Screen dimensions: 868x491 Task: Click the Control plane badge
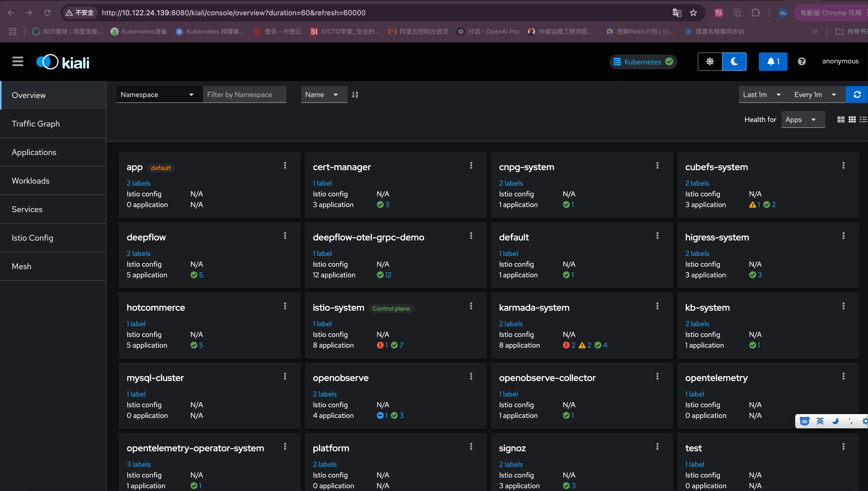(x=391, y=309)
